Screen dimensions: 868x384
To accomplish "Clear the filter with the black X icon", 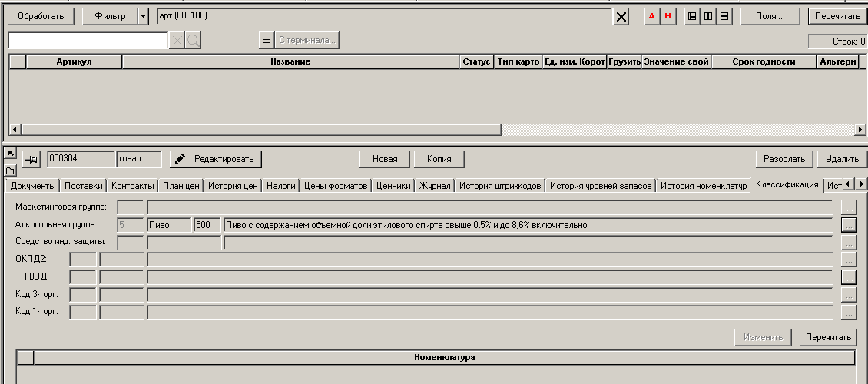I will tap(621, 16).
